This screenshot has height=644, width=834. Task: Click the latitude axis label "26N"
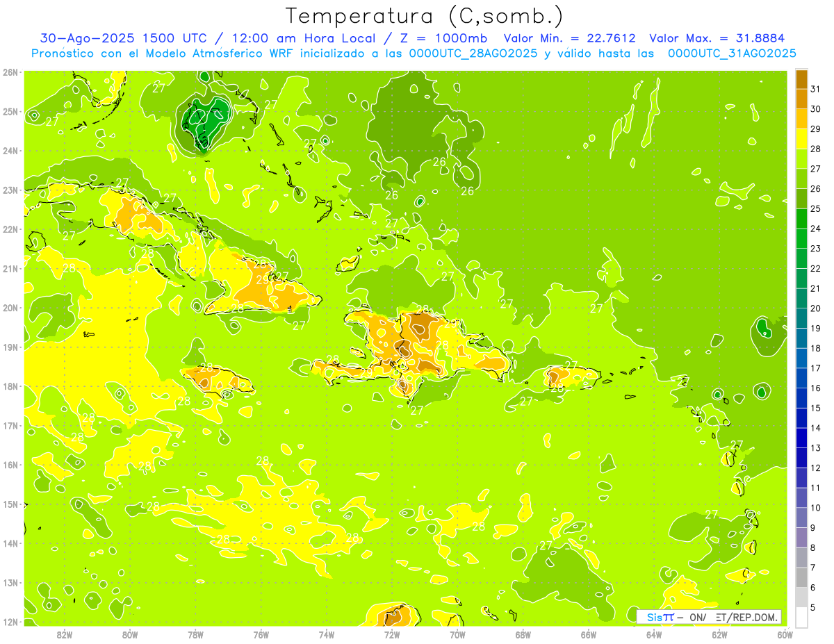[x=10, y=72]
